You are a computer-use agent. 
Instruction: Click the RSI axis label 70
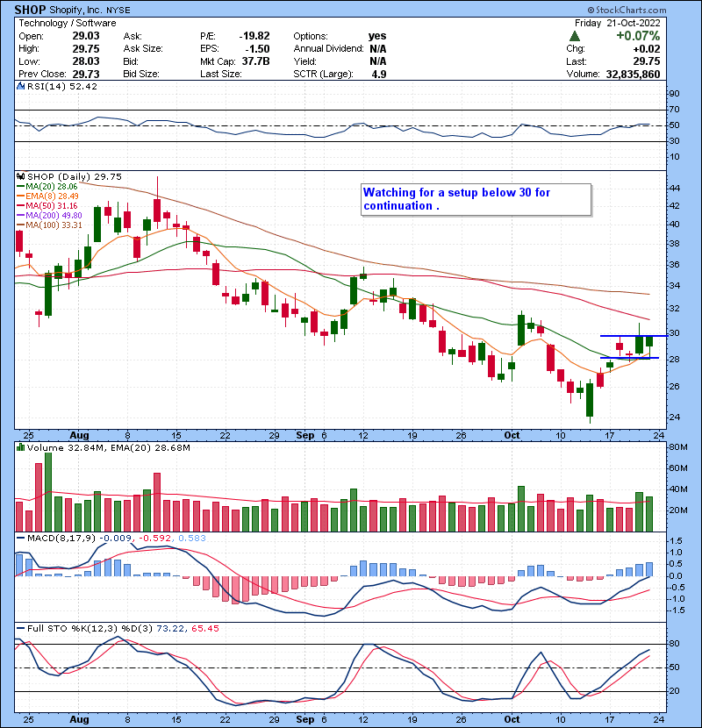coord(674,110)
